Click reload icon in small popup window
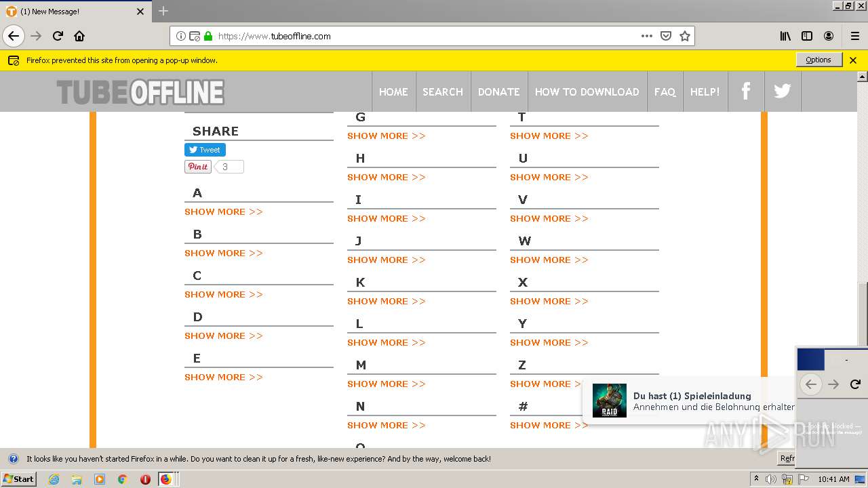868x488 pixels. (855, 384)
